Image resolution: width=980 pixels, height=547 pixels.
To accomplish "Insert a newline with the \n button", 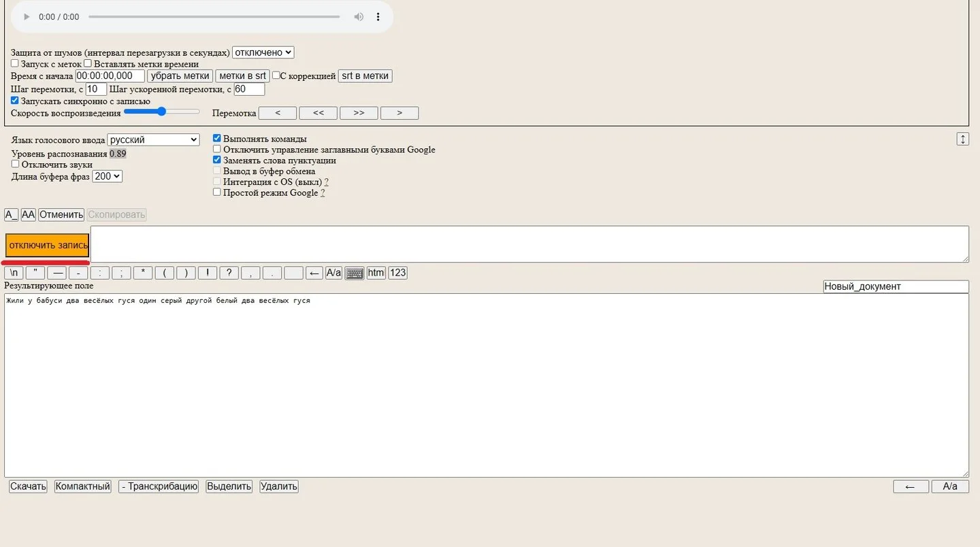I will 14,273.
